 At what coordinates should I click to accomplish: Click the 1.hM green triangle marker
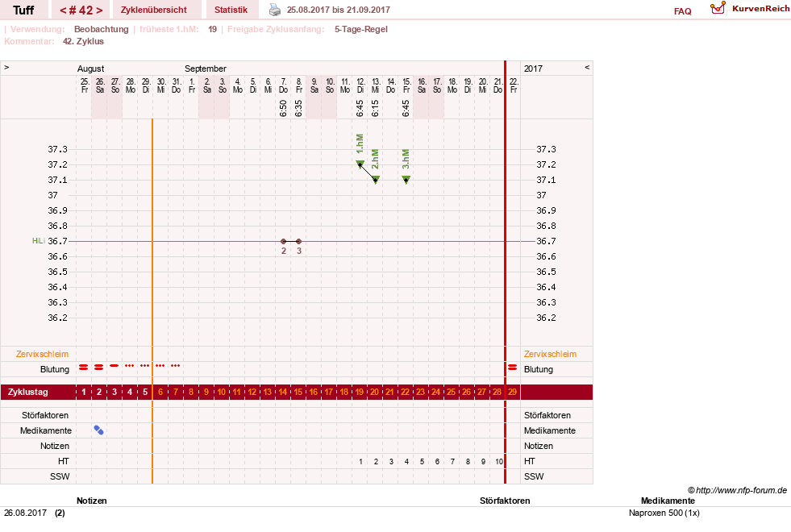pos(360,164)
